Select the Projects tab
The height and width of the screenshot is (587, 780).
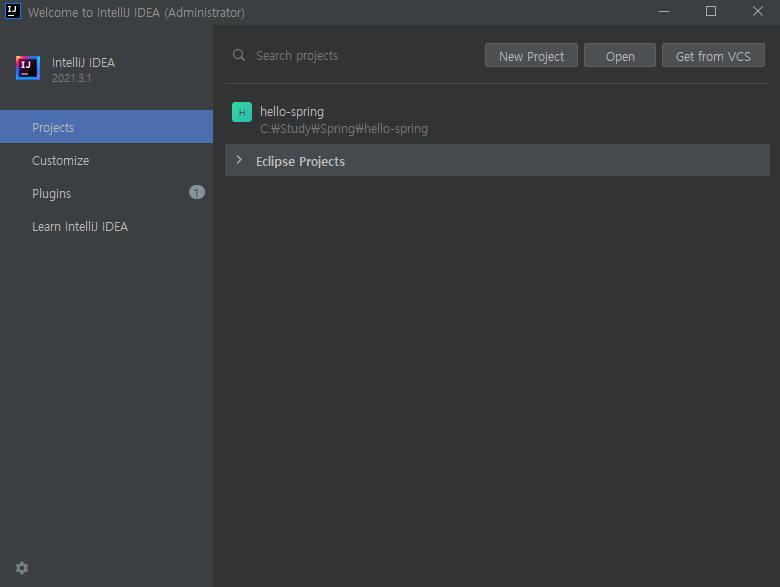coord(106,127)
